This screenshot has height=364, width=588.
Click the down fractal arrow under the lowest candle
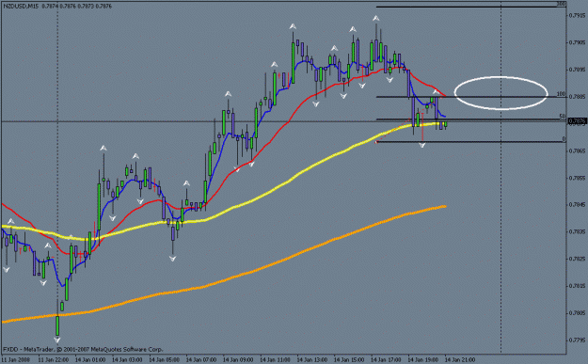tap(57, 340)
